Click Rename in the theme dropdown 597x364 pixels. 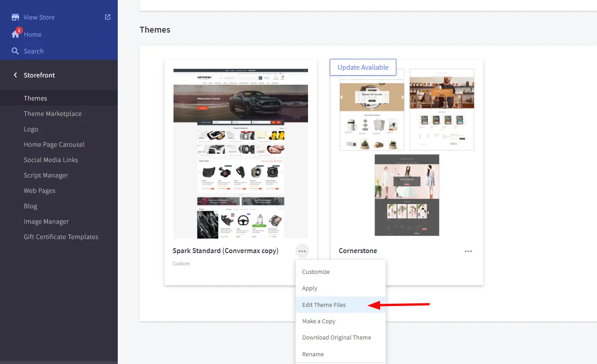[x=313, y=354]
